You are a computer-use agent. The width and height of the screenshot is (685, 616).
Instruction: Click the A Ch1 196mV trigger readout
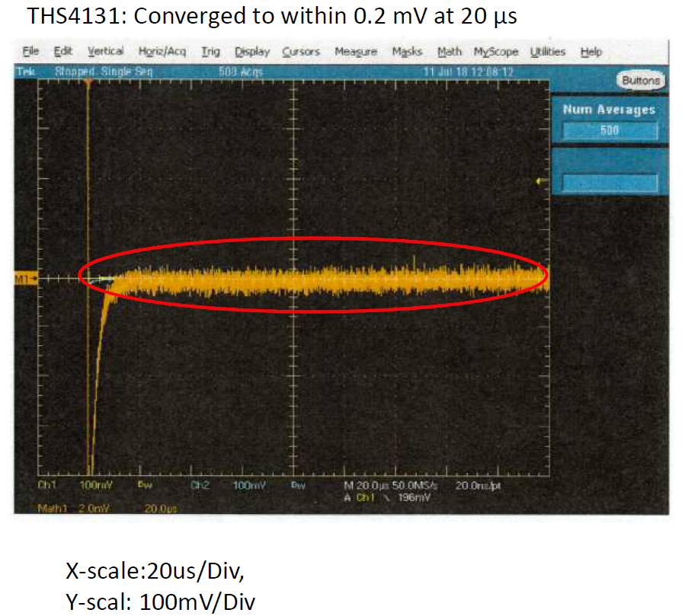click(387, 497)
